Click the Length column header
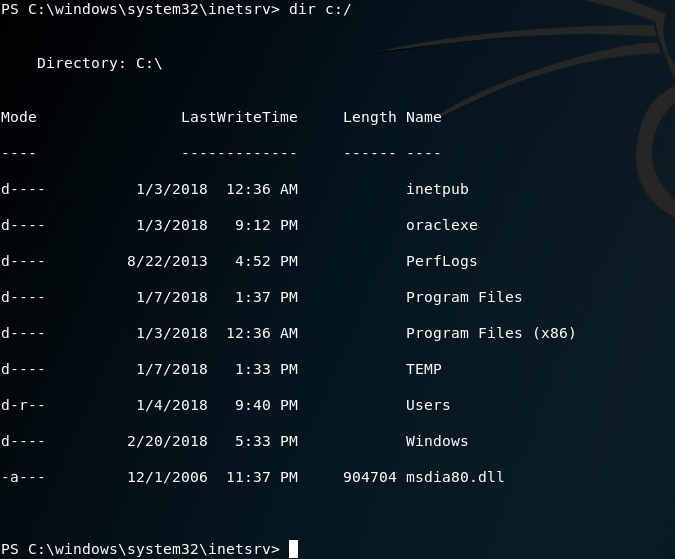 369,117
